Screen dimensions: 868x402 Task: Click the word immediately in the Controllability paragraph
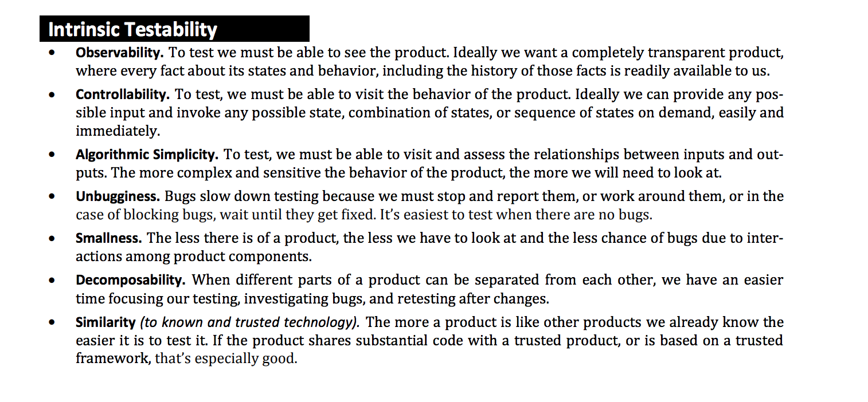(117, 131)
